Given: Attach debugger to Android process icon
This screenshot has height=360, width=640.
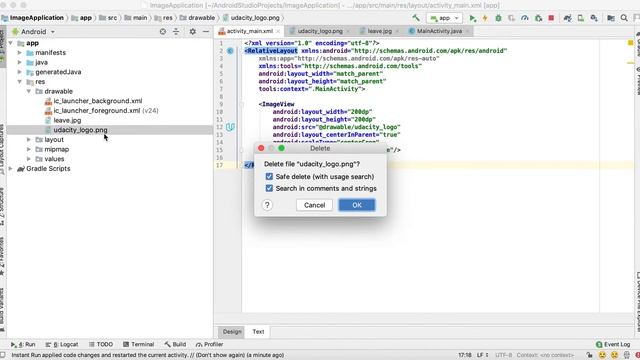Looking at the screenshot, I should [x=538, y=18].
